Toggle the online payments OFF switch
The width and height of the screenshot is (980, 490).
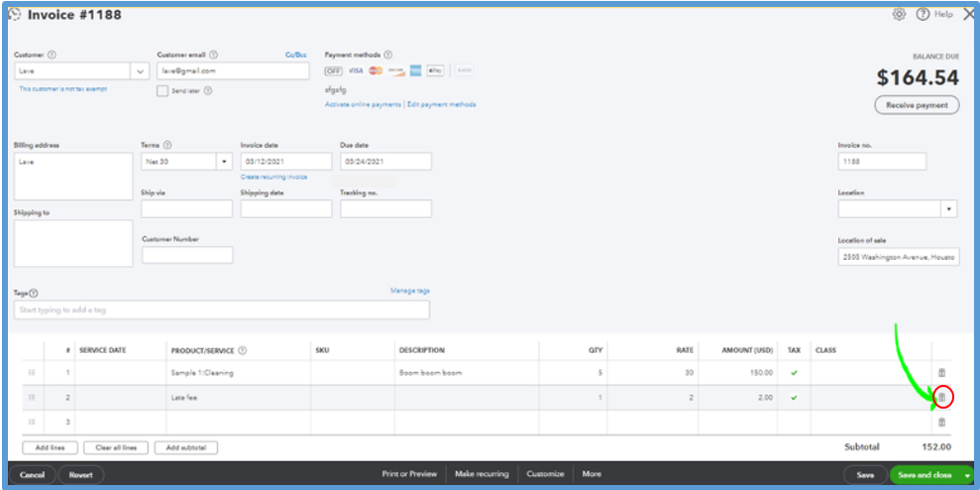334,70
